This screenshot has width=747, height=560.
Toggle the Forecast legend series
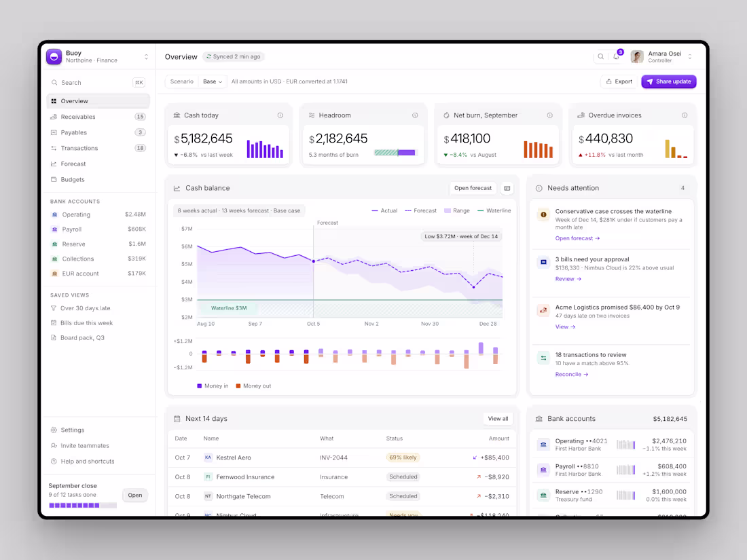coord(420,210)
